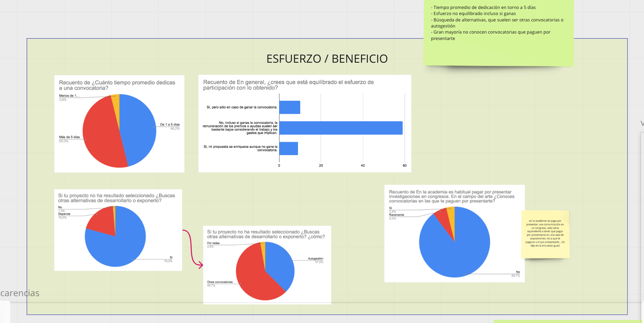Image resolution: width=644 pixels, height=323 pixels.
Task: Click the "Sí, mi propuesta se enriquece" label
Action: (240, 148)
